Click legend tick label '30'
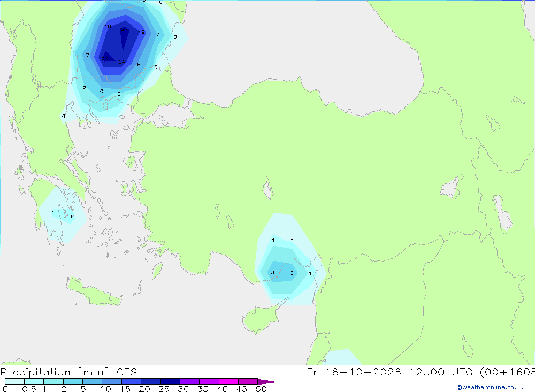535x392 pixels. tap(184, 389)
